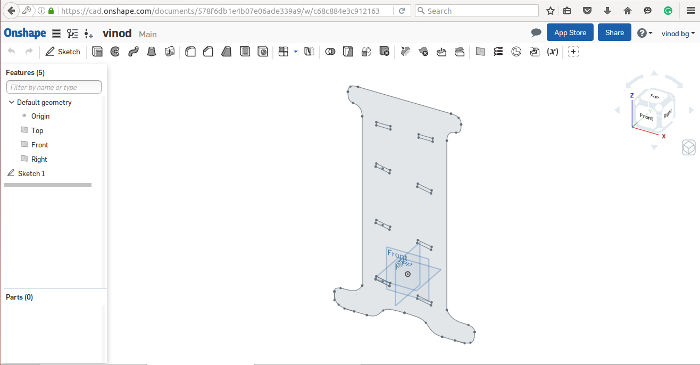700x365 pixels.
Task: Click the Filter by name or type field
Action: (x=54, y=87)
